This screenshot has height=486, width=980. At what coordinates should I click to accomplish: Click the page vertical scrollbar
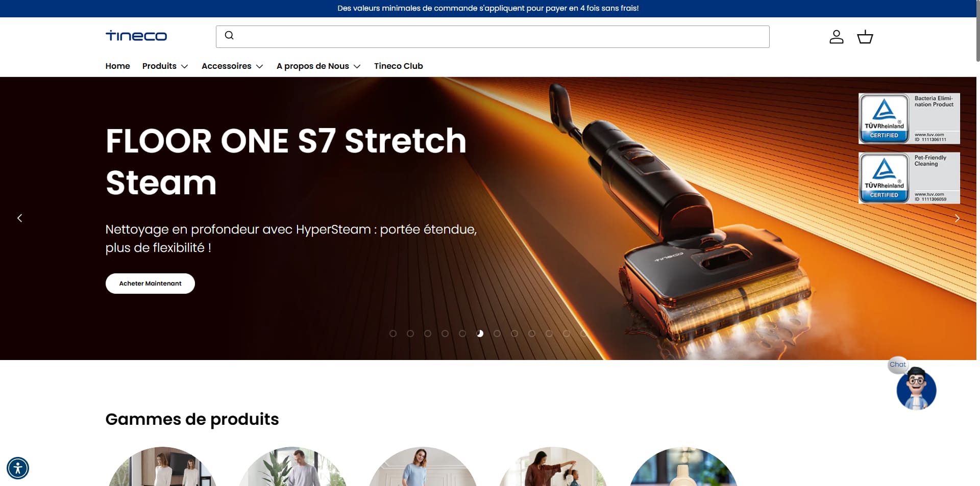tap(977, 31)
